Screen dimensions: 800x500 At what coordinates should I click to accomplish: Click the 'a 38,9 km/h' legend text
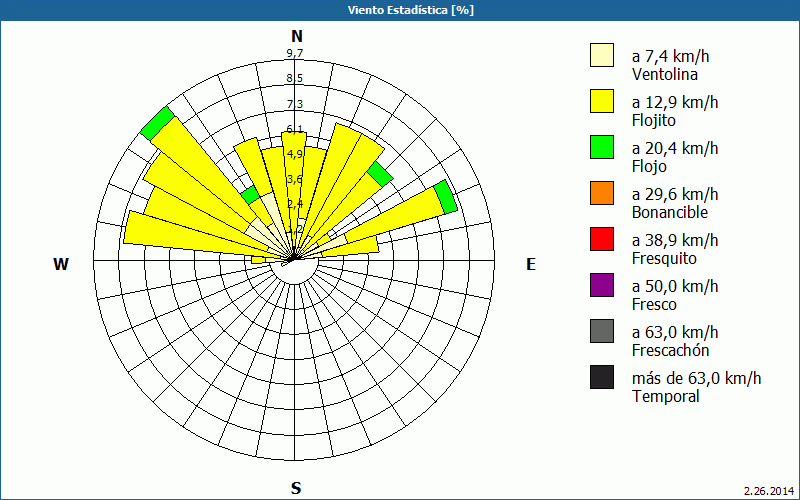pyautogui.click(x=675, y=240)
